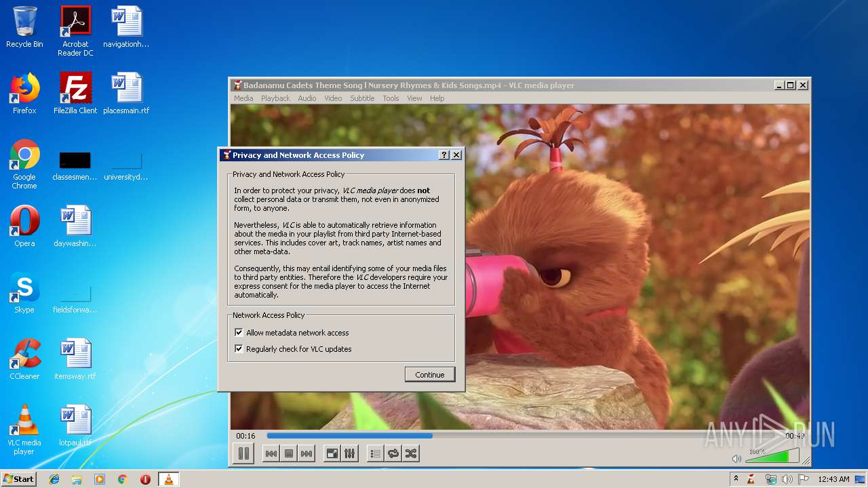Launch Chrome from taskbar

coord(123,479)
